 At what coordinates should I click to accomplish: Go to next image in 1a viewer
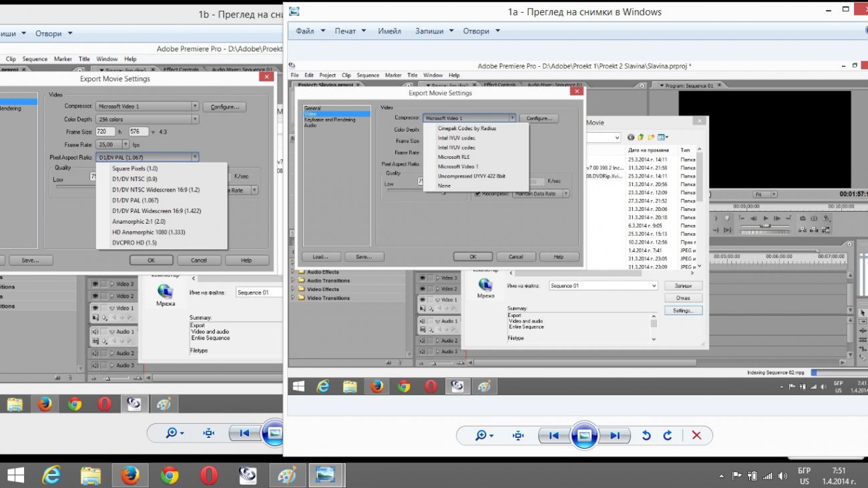coord(614,435)
